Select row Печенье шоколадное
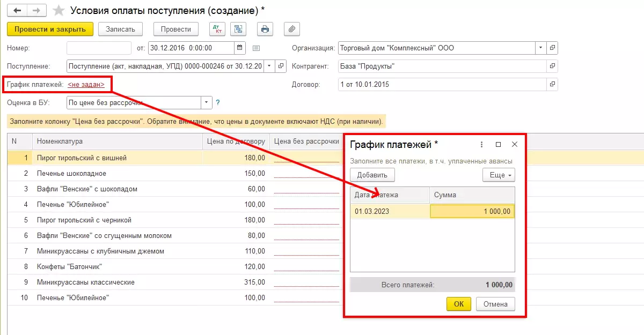The width and height of the screenshot is (644, 335). click(117, 174)
